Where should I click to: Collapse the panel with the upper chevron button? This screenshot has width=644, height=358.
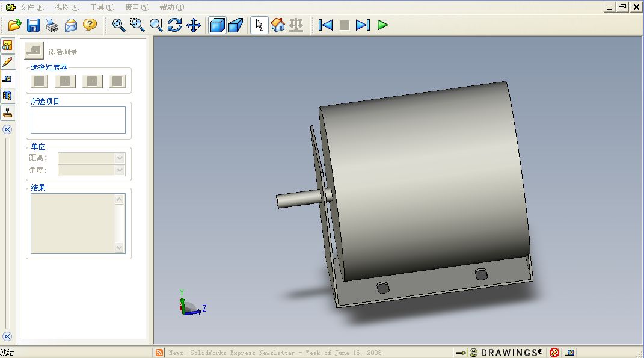coord(7,129)
